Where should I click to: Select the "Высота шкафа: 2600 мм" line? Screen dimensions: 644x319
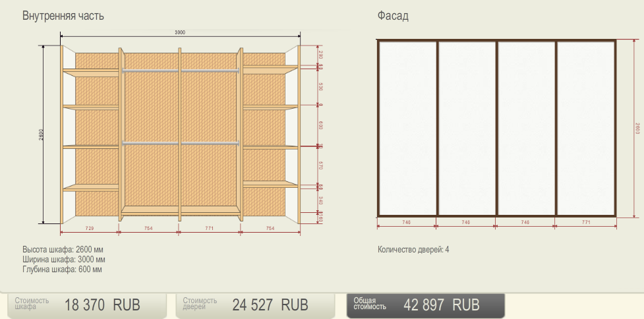(x=63, y=250)
